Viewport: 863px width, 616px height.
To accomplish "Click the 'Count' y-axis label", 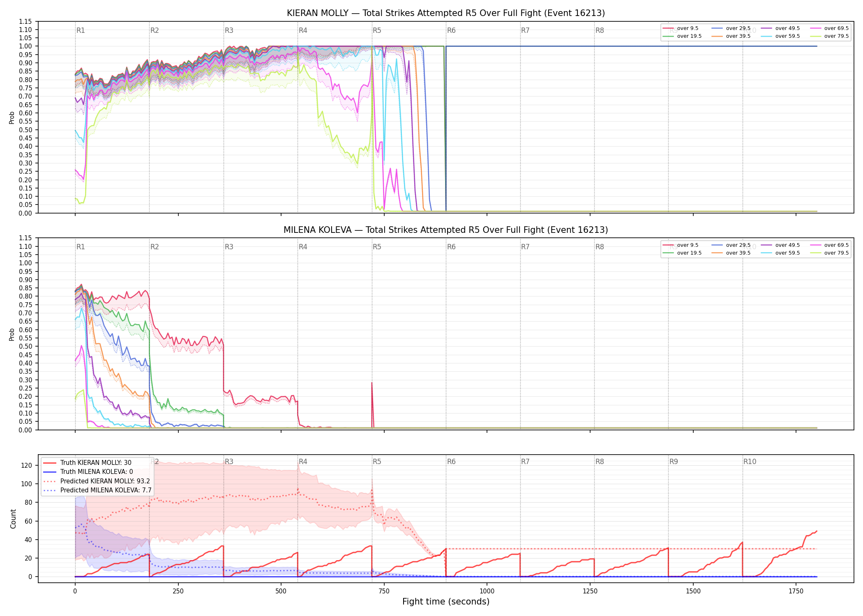I will coord(13,519).
